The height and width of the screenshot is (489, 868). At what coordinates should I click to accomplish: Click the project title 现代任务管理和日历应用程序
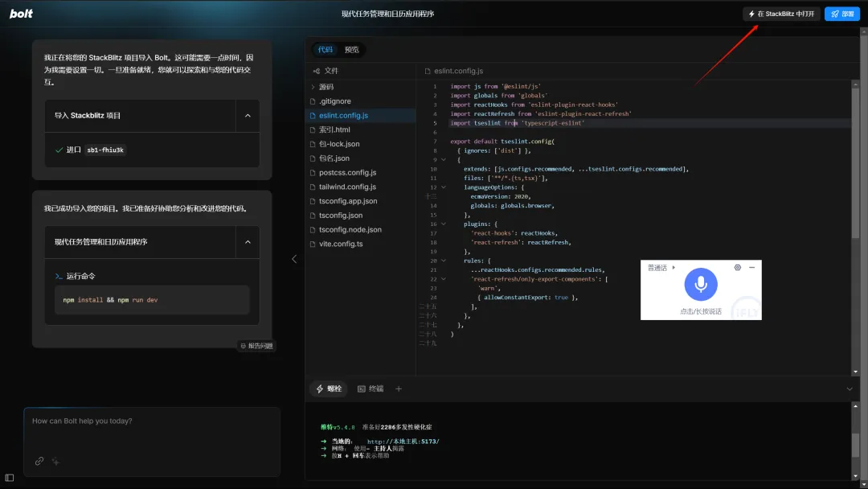point(387,14)
